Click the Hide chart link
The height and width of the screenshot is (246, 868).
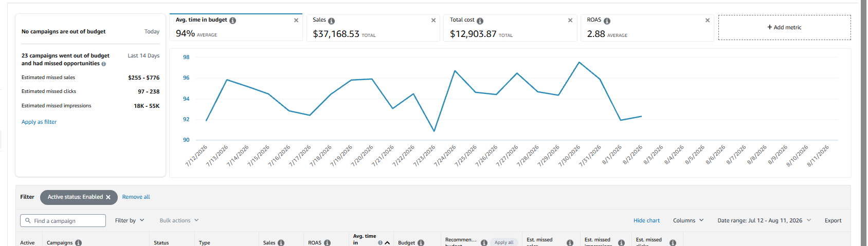(646, 221)
